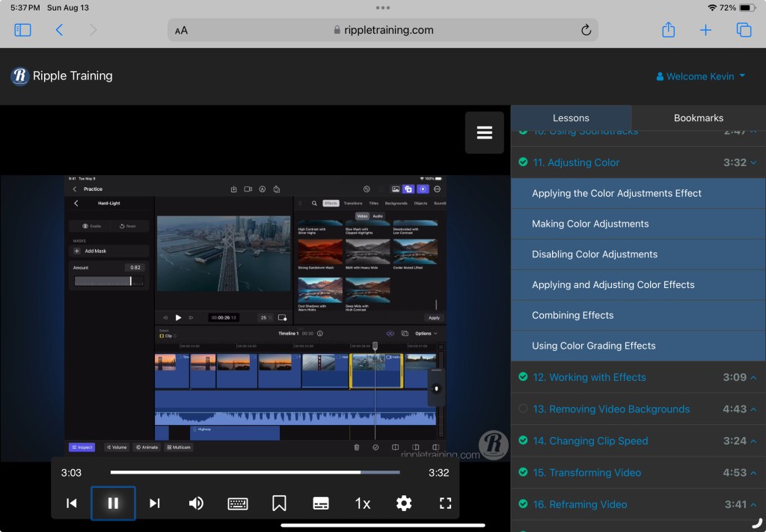766x532 pixels.
Task: Open the Combining Effects chapter
Action: pos(572,315)
